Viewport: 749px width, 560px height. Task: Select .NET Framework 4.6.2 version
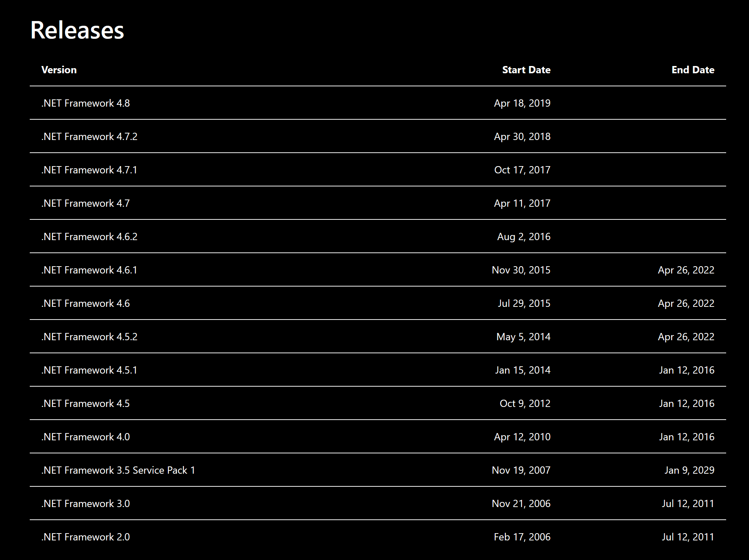click(x=89, y=236)
